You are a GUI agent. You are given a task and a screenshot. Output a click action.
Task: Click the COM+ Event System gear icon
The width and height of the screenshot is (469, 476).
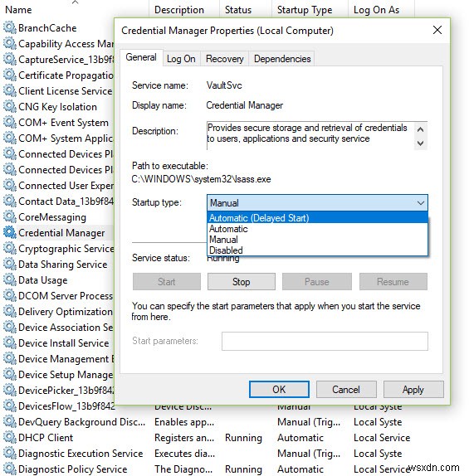pyautogui.click(x=10, y=123)
